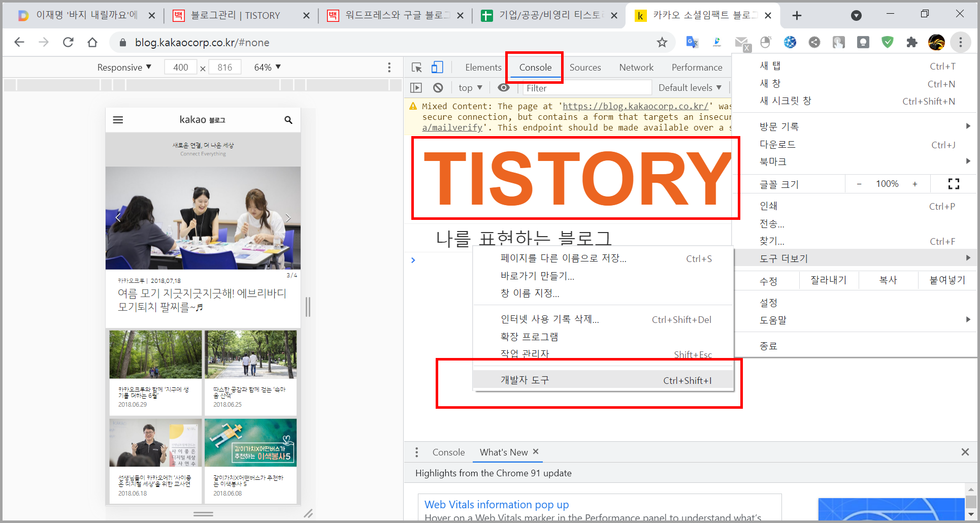Click the 붙여넣기 edit button
The height and width of the screenshot is (523, 980).
948,280
